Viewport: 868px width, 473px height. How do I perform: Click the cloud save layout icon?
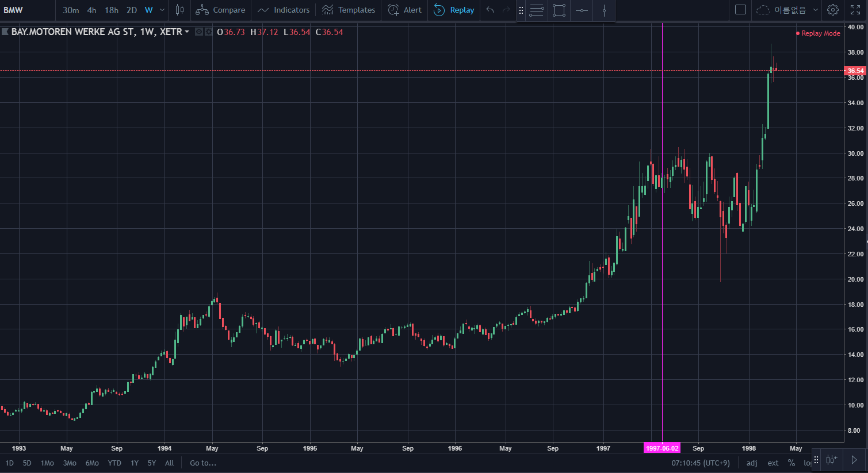763,10
